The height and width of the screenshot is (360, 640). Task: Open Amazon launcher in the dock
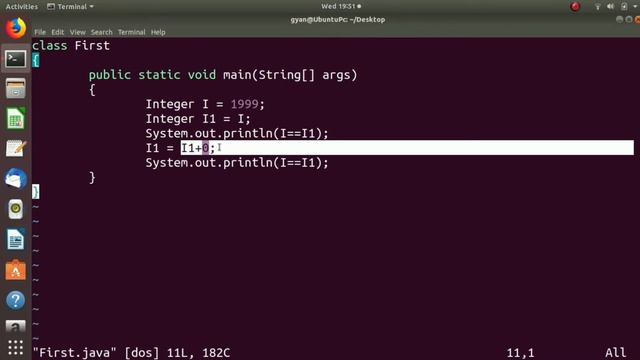(x=16, y=326)
